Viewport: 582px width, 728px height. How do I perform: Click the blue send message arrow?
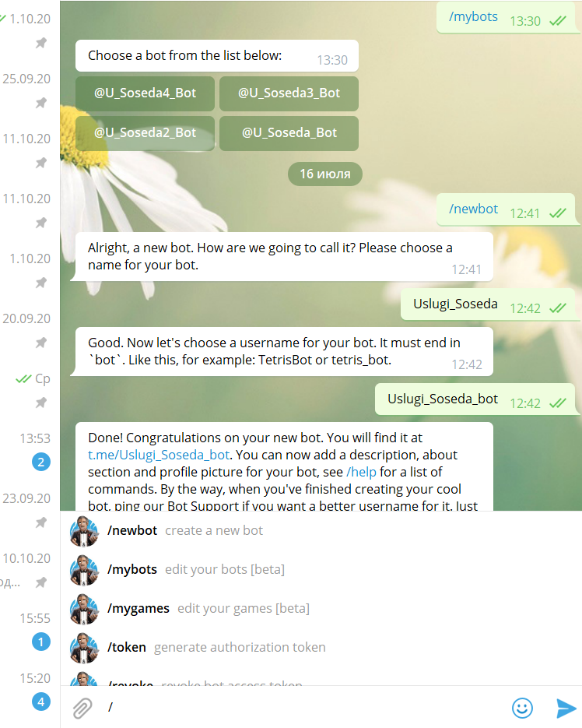click(566, 708)
